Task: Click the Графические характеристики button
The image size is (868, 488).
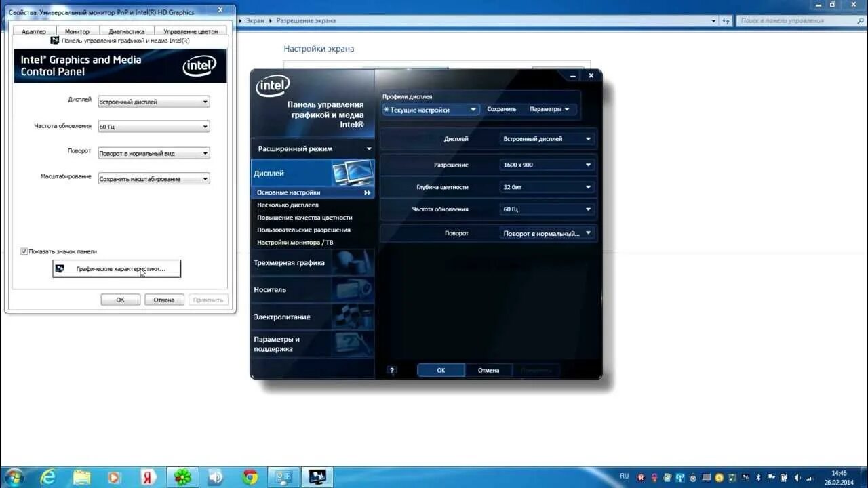Action: click(x=117, y=269)
